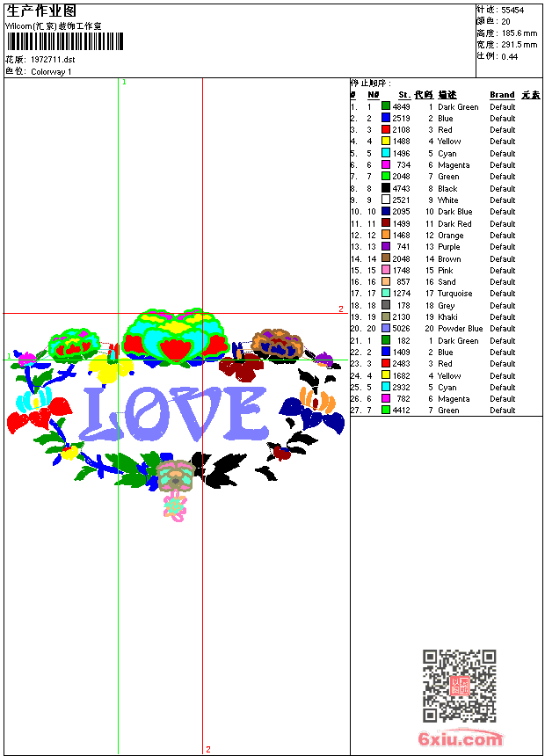The width and height of the screenshot is (545, 756).
Task: Click the 'Brand' column header
Action: coord(502,95)
